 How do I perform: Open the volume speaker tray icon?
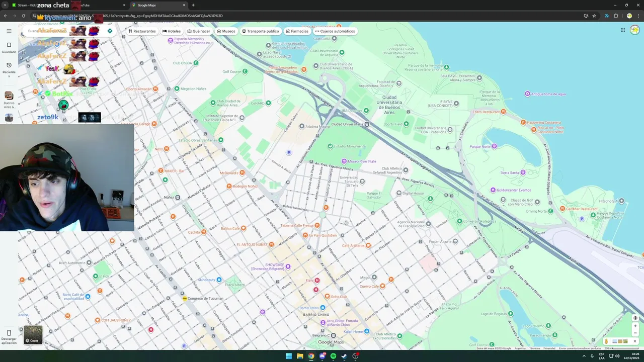(x=617, y=356)
